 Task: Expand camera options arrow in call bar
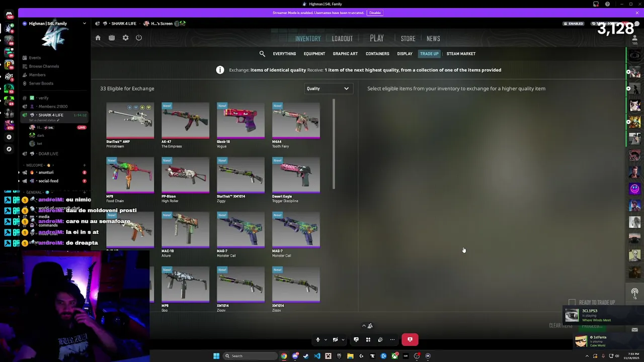point(343,340)
